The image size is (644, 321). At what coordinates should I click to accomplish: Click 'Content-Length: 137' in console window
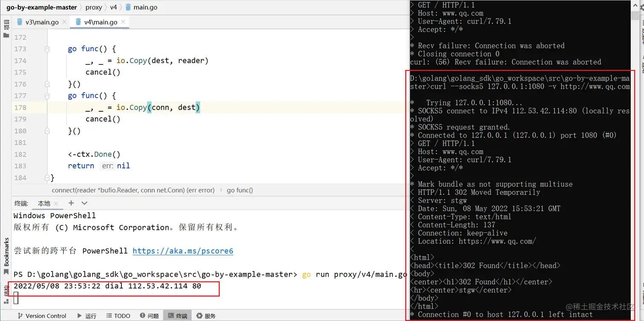coord(457,225)
